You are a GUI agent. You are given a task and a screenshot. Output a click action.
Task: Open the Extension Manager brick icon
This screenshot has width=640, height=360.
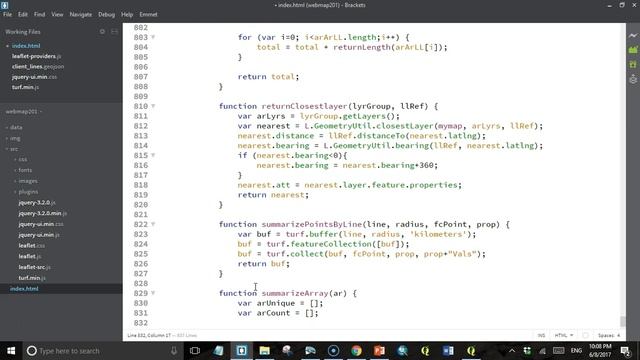tap(633, 50)
